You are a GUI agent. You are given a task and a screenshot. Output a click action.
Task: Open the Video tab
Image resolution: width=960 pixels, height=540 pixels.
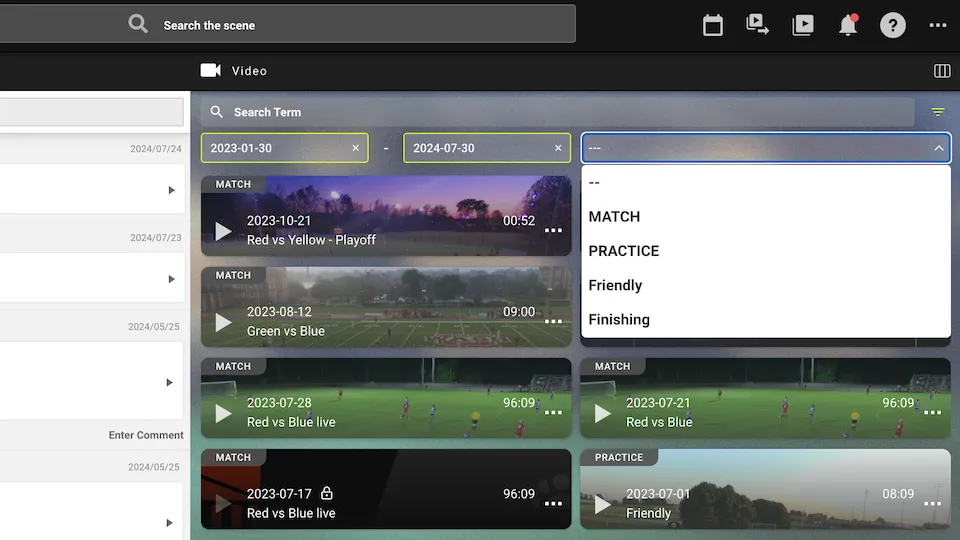click(x=234, y=71)
